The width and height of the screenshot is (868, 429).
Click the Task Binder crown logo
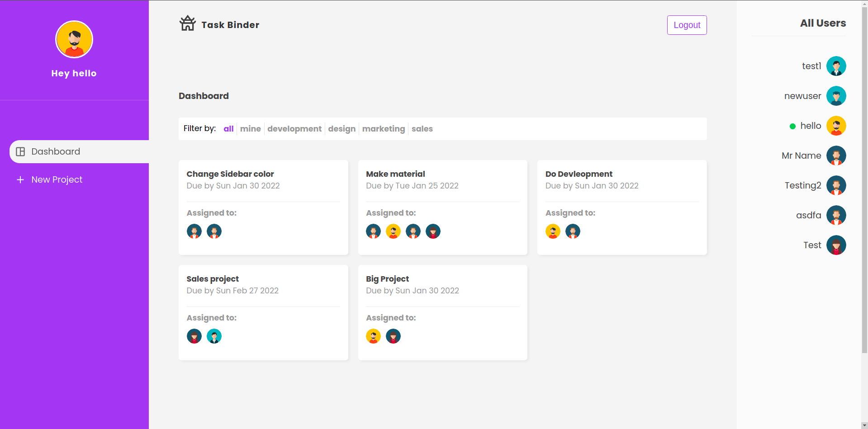pyautogui.click(x=187, y=23)
